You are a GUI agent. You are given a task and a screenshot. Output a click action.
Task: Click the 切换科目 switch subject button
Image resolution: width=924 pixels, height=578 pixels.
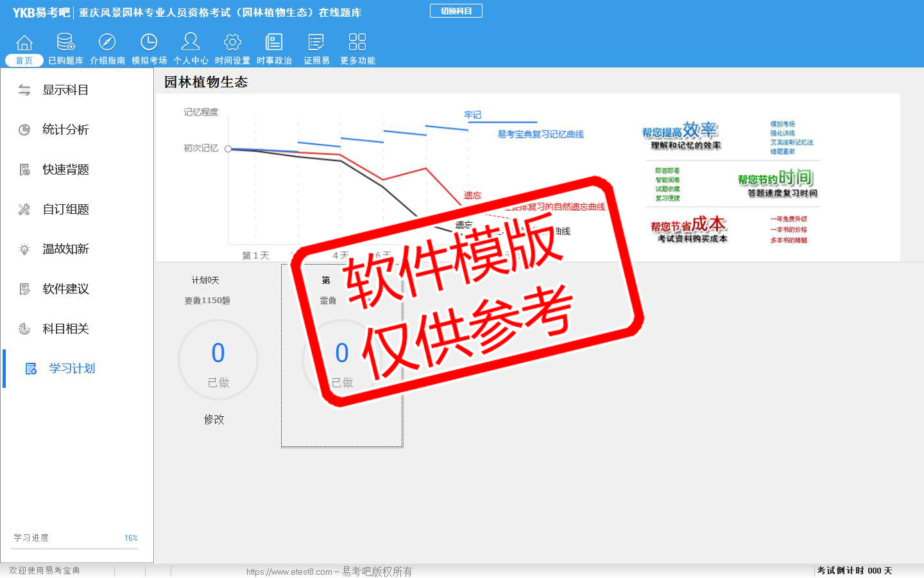coord(456,11)
